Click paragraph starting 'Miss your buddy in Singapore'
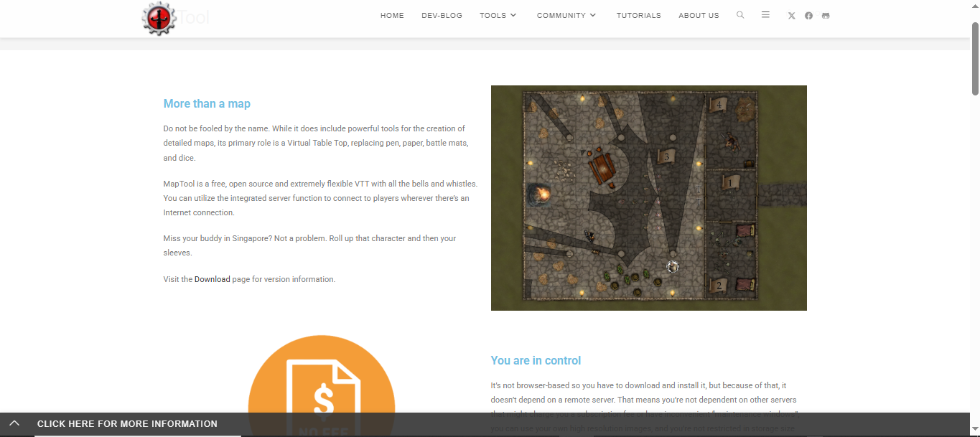Image resolution: width=980 pixels, height=437 pixels. pyautogui.click(x=309, y=245)
